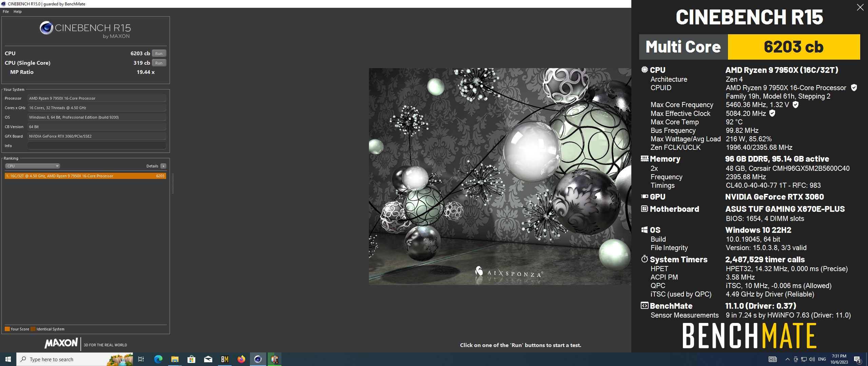The image size is (868, 366).
Task: Switch to the HWiNFO thermometer taskbar icon
Action: pyautogui.click(x=275, y=359)
